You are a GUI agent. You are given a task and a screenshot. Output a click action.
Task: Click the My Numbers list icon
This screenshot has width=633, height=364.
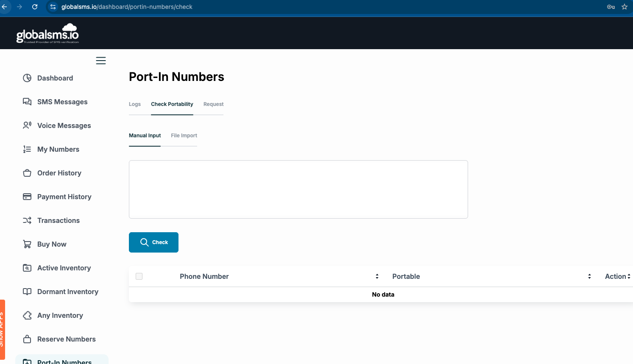27,149
